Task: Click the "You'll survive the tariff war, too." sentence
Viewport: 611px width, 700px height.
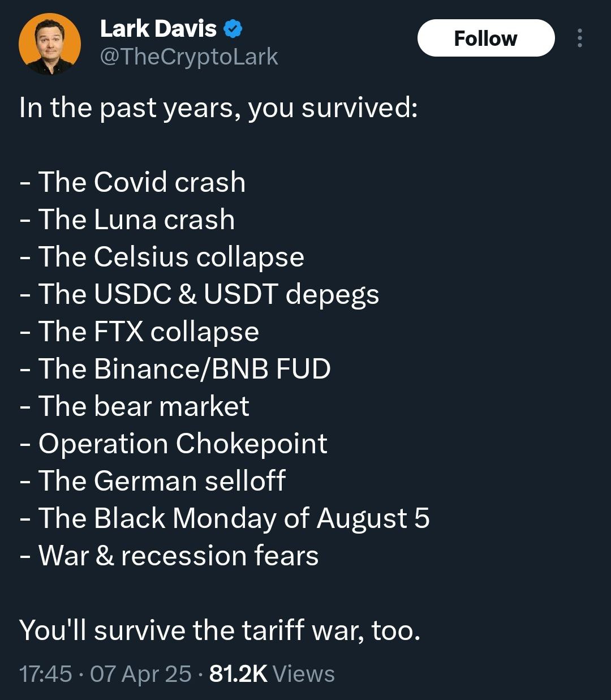Action: click(220, 630)
